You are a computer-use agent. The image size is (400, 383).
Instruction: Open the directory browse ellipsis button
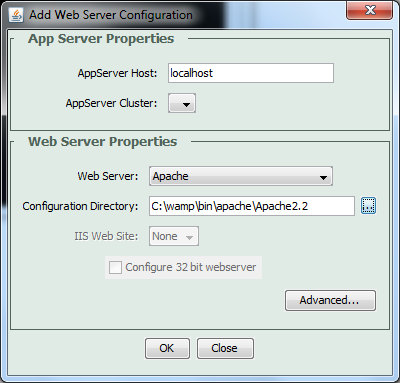(x=368, y=206)
